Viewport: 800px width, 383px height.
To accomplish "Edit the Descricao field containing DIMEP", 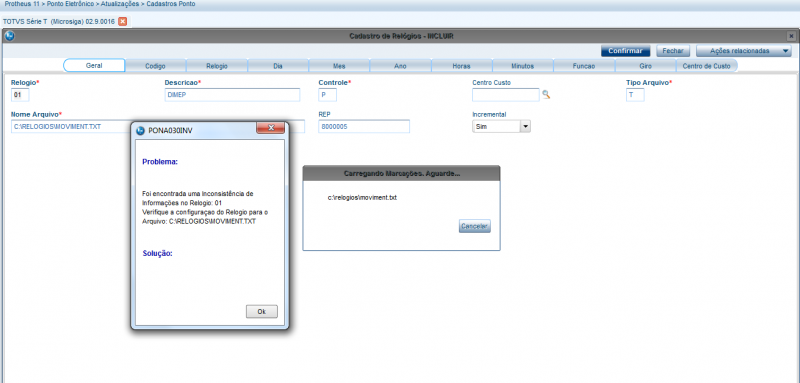I will point(232,95).
